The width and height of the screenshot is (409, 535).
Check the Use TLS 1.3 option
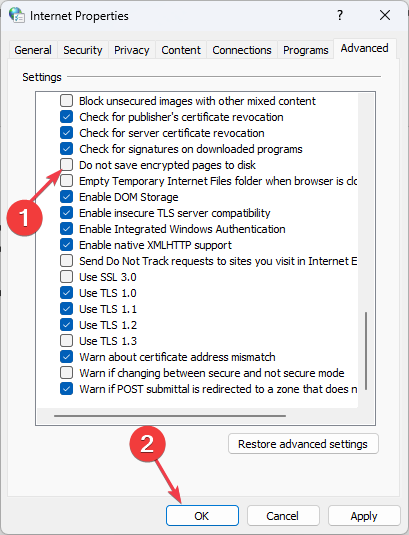tap(67, 341)
